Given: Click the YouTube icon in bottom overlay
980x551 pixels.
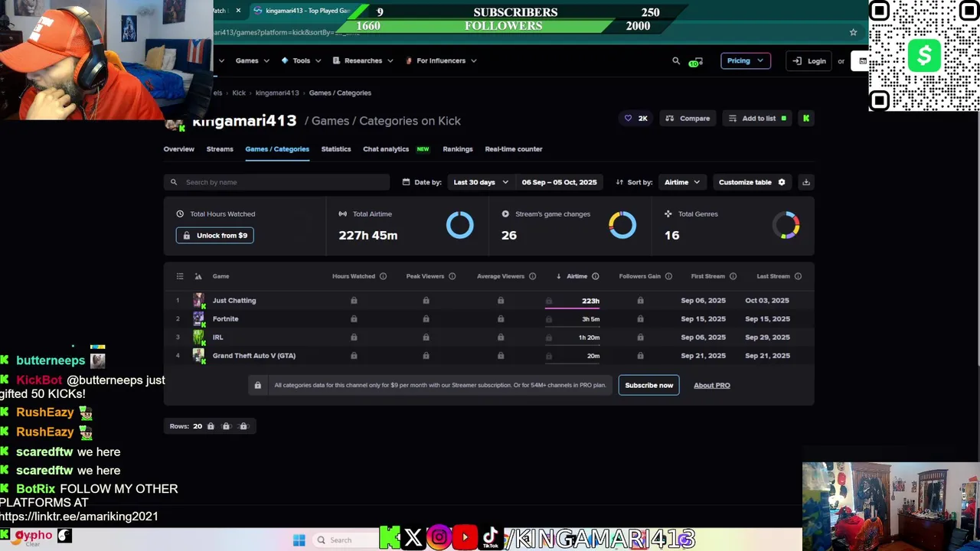Looking at the screenshot, I should (465, 538).
